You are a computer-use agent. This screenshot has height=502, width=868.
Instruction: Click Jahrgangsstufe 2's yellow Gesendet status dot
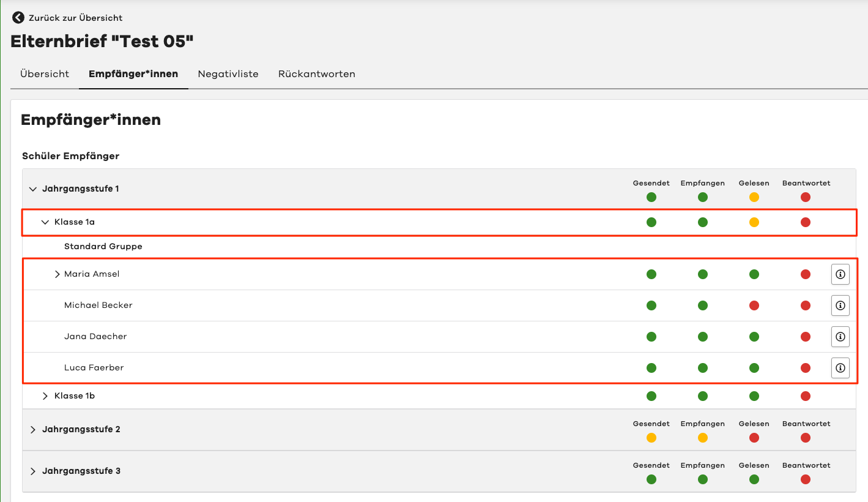pyautogui.click(x=651, y=438)
